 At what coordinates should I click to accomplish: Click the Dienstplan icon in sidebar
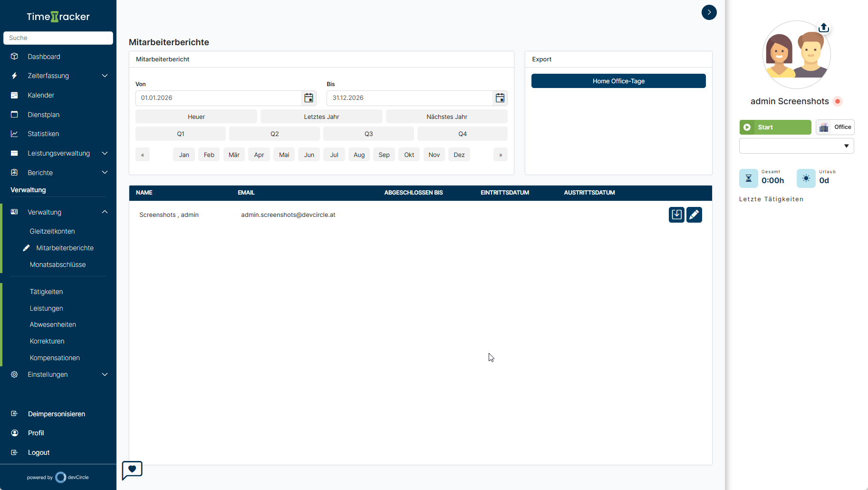(14, 114)
